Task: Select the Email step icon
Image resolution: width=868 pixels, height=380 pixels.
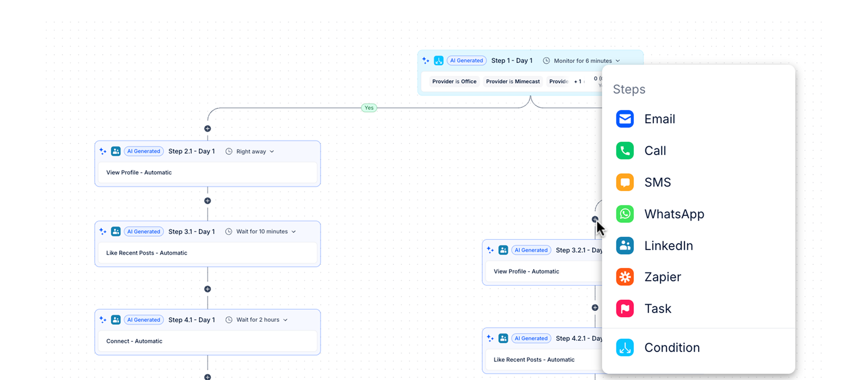Action: (x=625, y=119)
